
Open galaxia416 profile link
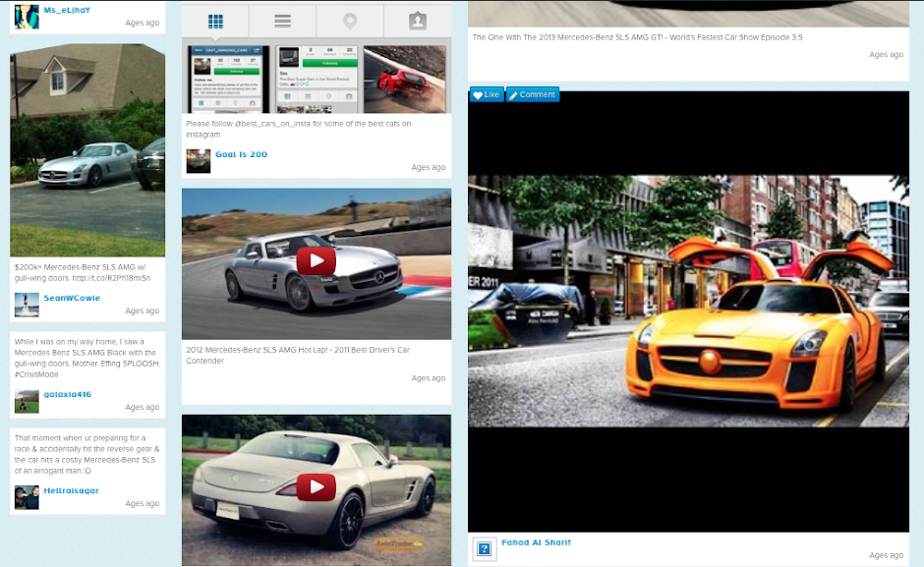(67, 394)
